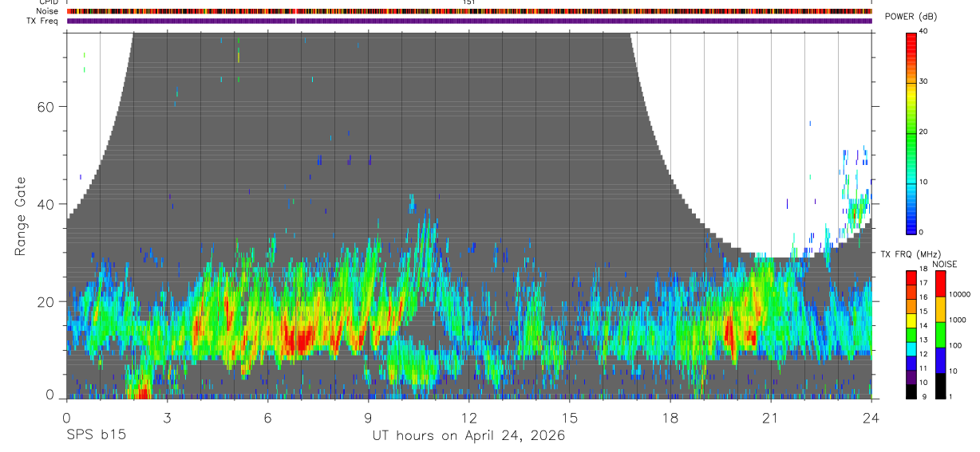Screen dimensions: 980x452
Task: Click the SPS b15 beam label
Action: [96, 435]
